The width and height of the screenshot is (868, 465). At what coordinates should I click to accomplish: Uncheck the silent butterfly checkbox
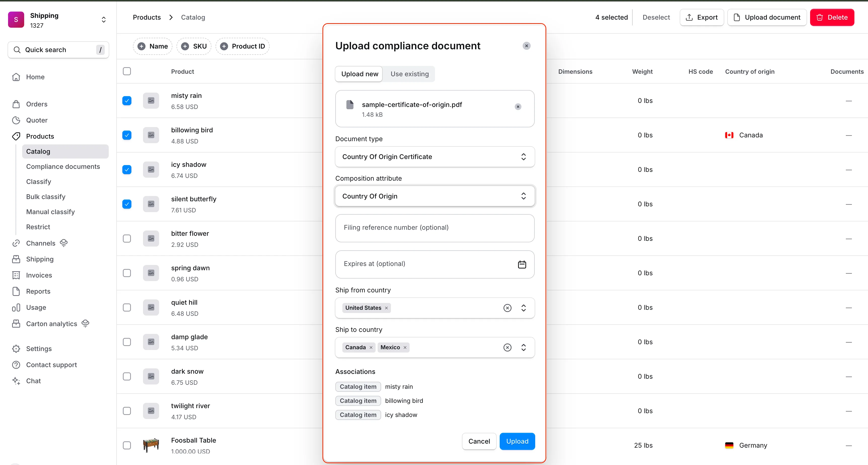point(127,204)
